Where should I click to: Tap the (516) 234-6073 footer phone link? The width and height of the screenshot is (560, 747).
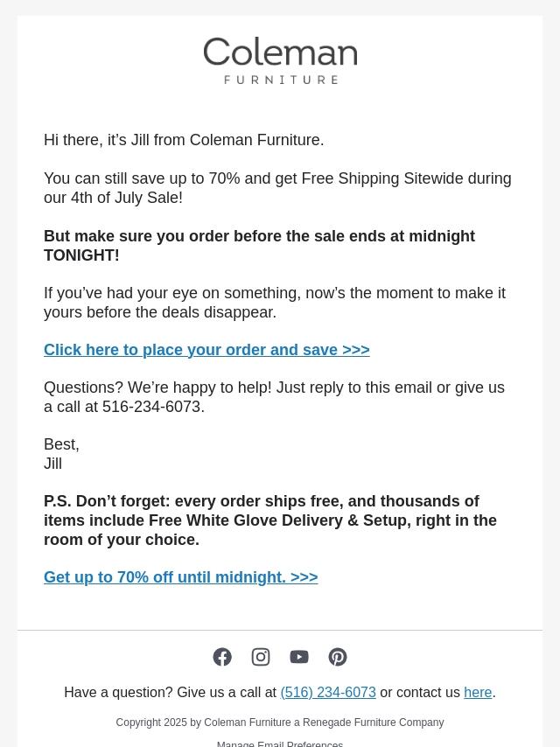(x=328, y=692)
